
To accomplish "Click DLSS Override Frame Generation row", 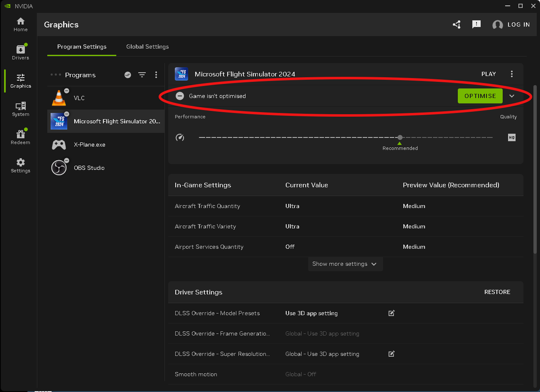I will pyautogui.click(x=345, y=333).
